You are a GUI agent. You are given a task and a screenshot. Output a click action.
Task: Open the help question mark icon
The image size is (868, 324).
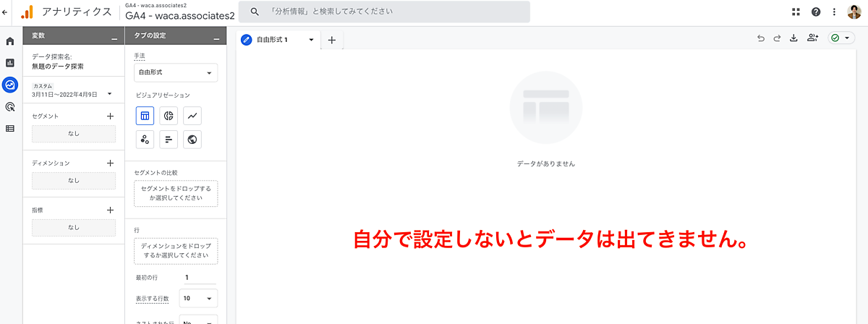click(x=816, y=12)
